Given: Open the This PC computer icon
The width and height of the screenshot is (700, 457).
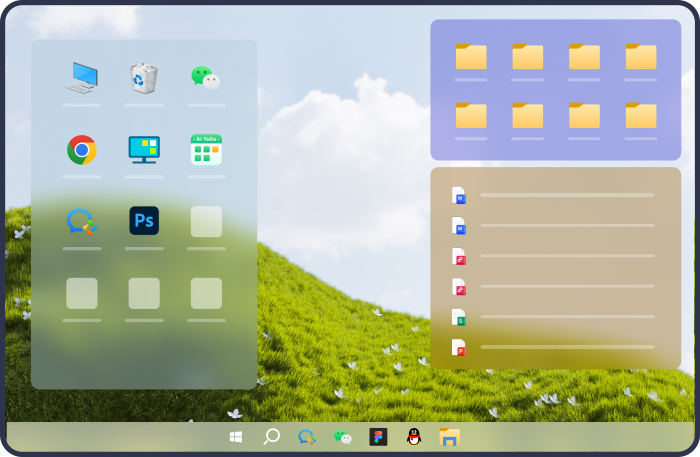Looking at the screenshot, I should [82, 78].
